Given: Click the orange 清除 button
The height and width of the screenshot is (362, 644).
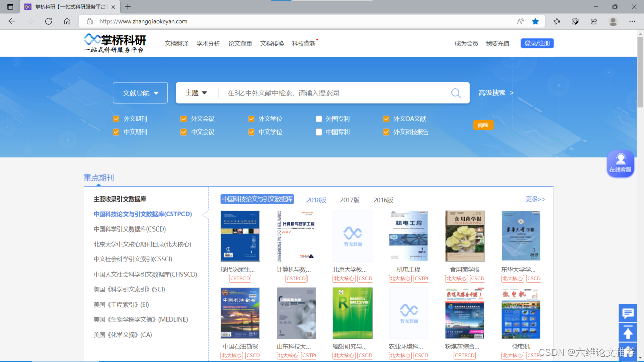Looking at the screenshot, I should pyautogui.click(x=483, y=125).
